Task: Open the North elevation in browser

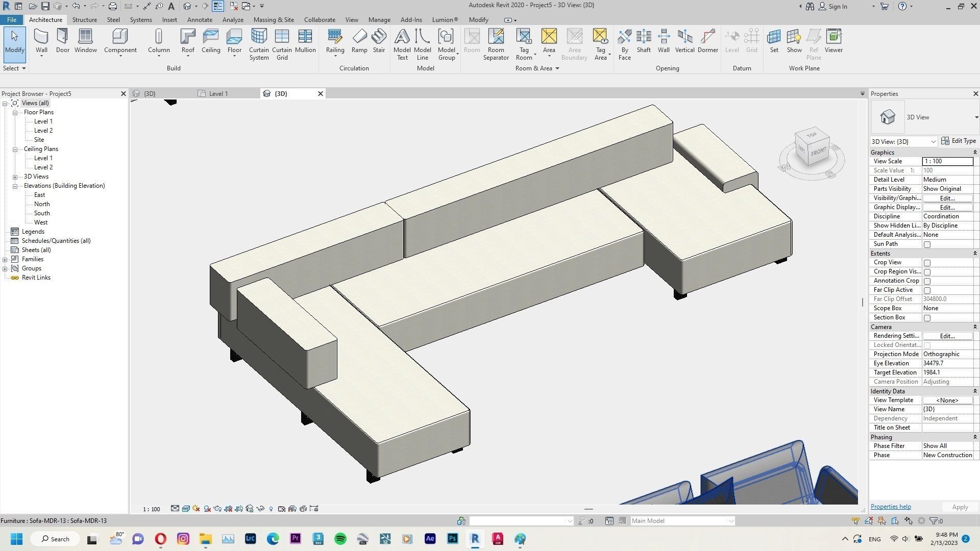Action: [x=42, y=204]
